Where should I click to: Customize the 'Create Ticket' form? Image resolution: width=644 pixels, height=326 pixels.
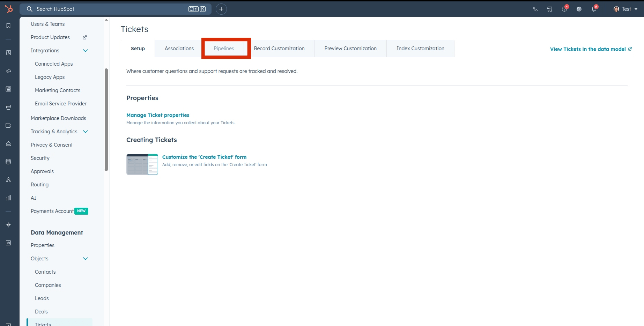pos(205,157)
